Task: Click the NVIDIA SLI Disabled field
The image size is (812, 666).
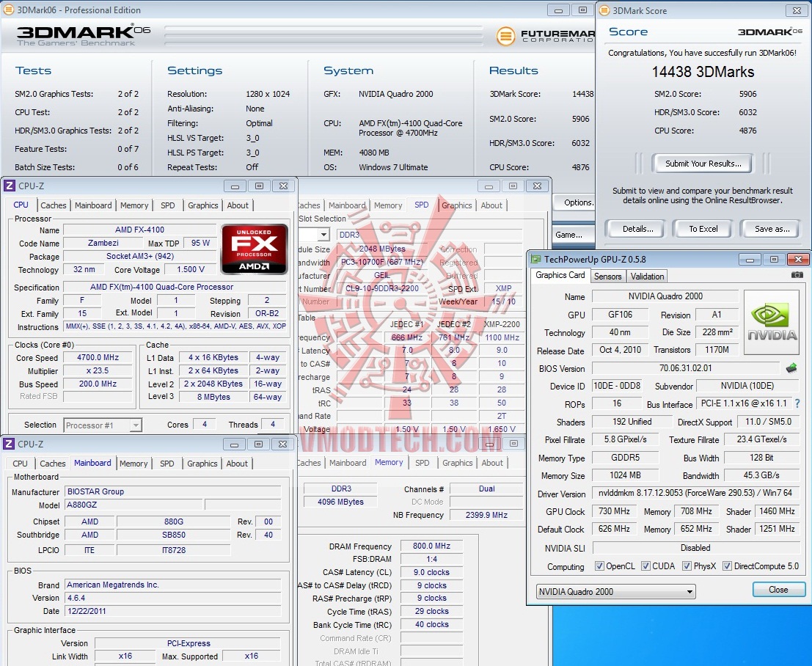Action: [x=695, y=547]
